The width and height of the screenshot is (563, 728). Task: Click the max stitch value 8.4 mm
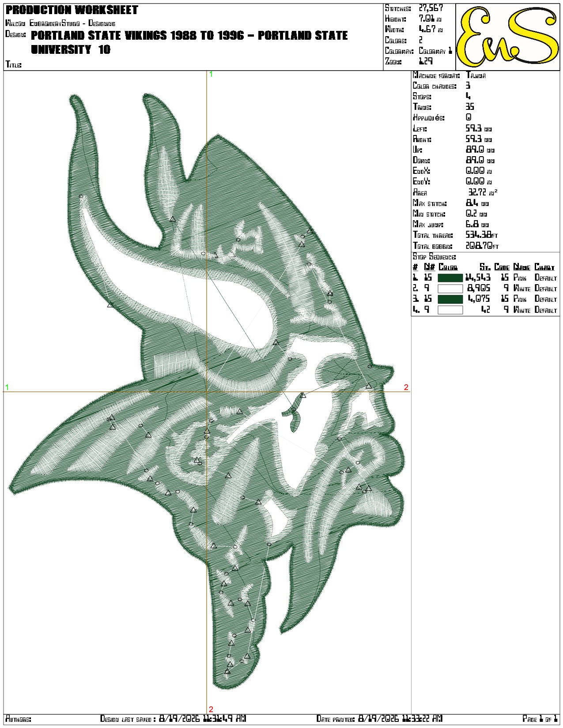477,203
